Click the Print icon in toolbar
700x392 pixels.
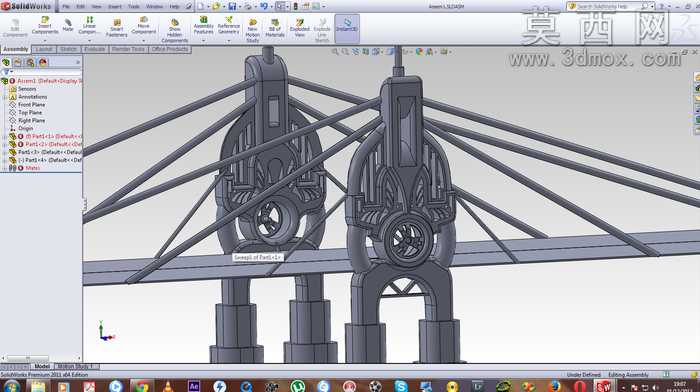(248, 6)
